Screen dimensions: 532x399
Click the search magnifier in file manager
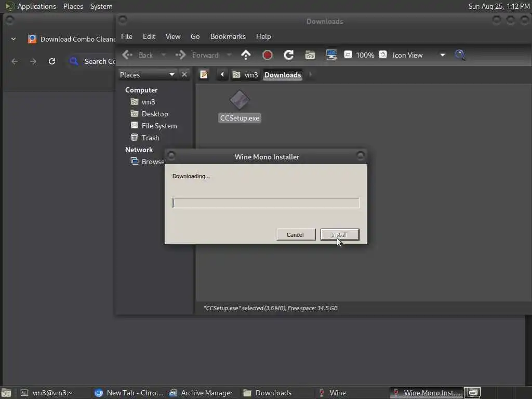point(460,55)
